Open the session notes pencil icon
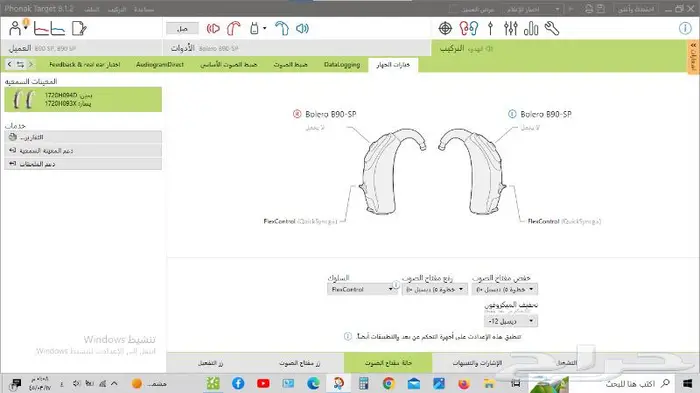Screen dimensions: 700x393 tap(79, 28)
